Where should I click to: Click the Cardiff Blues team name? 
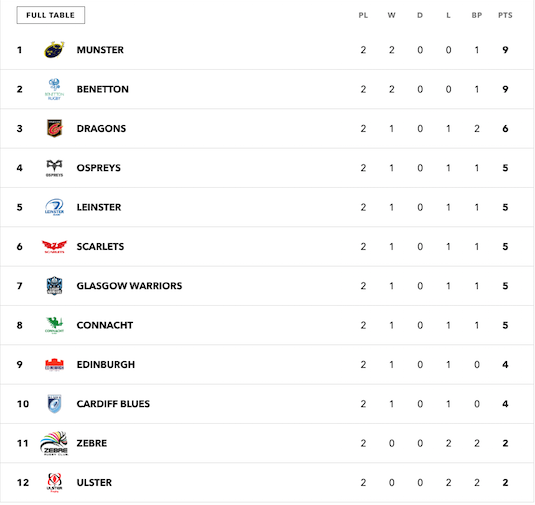pos(113,404)
